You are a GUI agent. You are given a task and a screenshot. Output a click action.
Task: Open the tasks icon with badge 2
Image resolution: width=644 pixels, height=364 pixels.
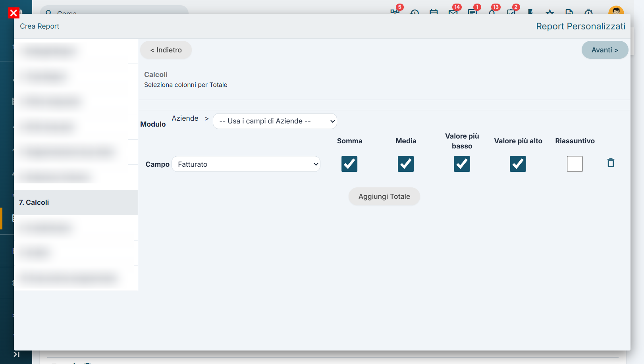pos(511,12)
